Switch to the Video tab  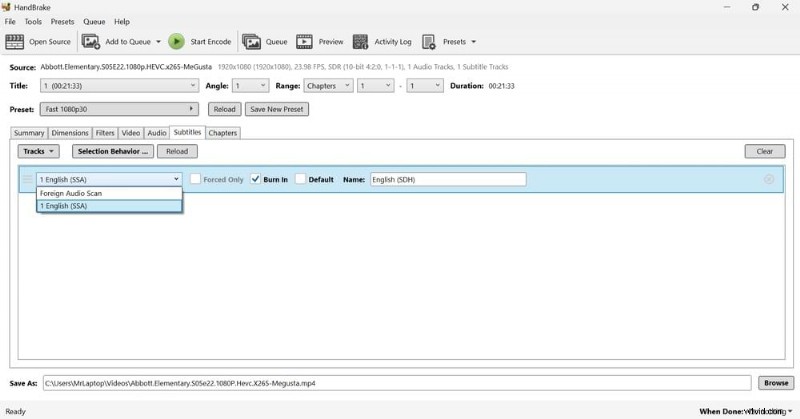(131, 133)
